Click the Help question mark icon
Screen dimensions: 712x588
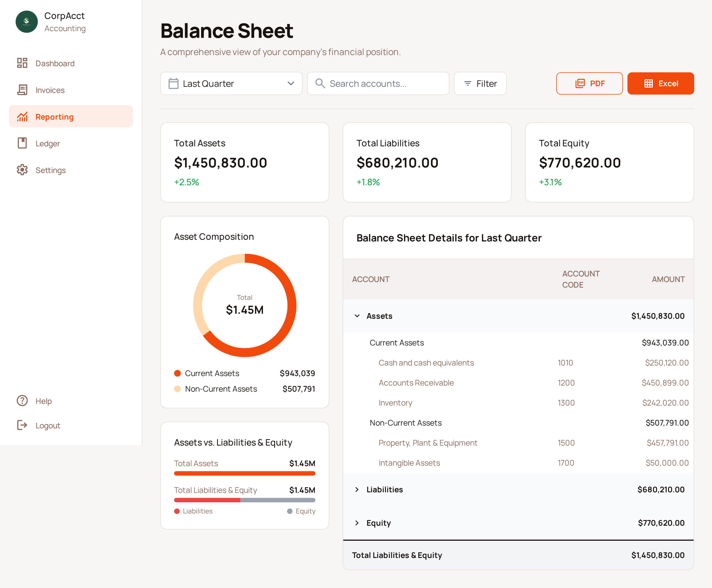pos(22,401)
